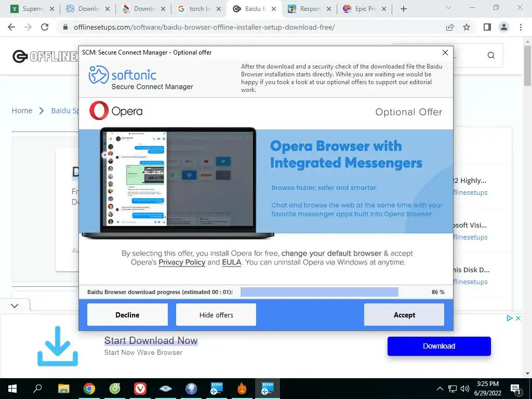Screen dimensions: 532x399
Task: Switch to the torch br Google tab
Action: tap(199, 9)
